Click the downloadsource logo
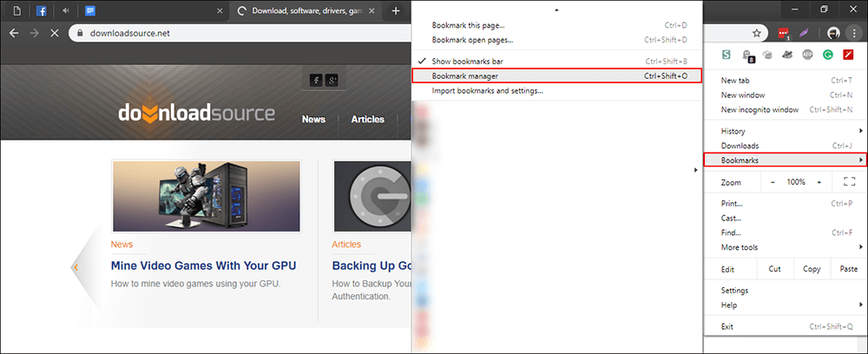 [196, 113]
